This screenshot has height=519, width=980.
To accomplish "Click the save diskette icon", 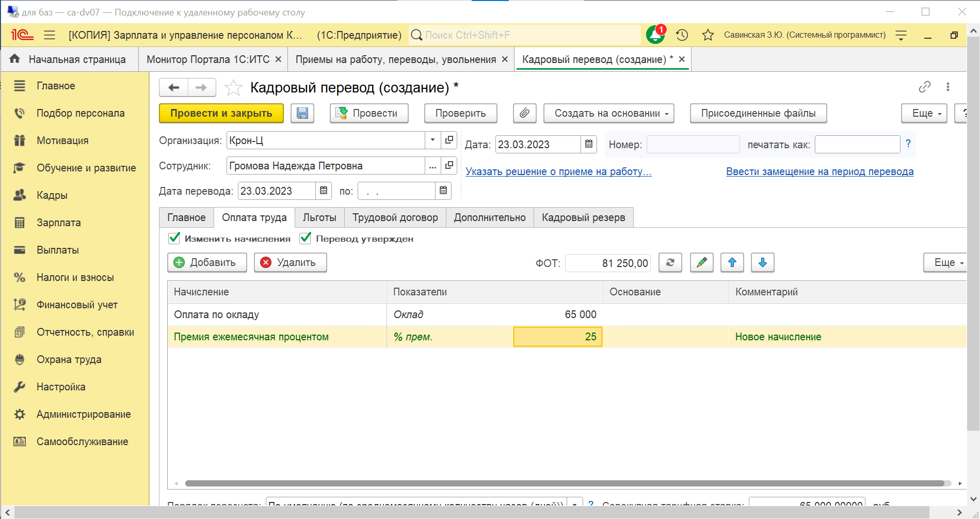I will click(302, 113).
